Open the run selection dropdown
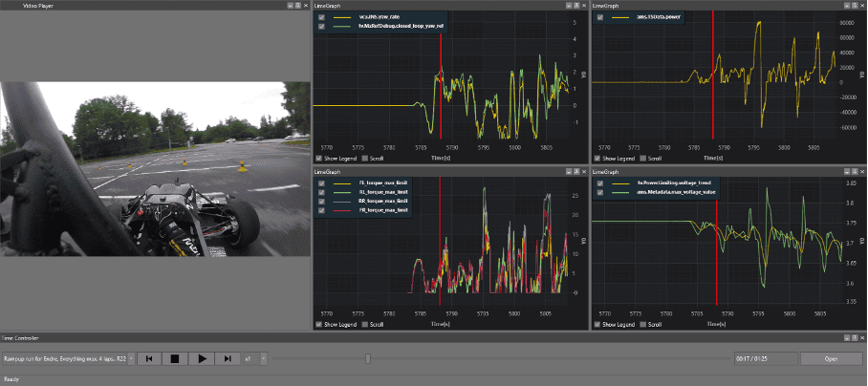868x386 pixels. [130, 358]
